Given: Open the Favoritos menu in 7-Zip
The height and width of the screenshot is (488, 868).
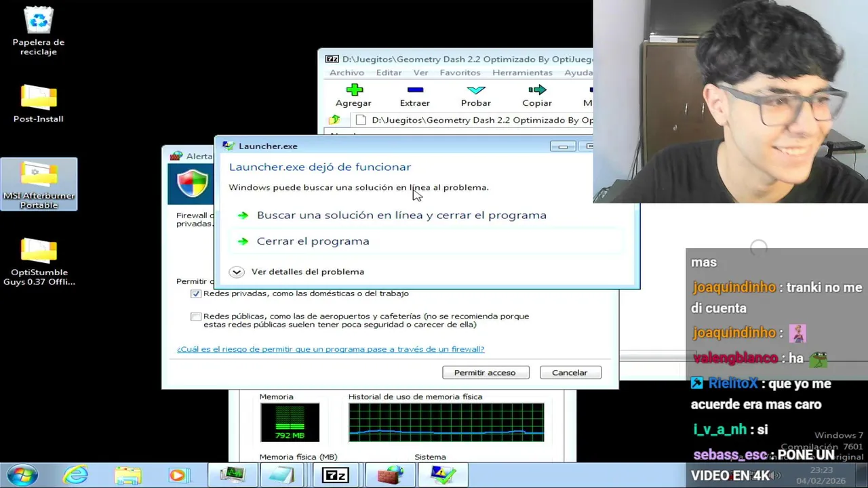Looking at the screenshot, I should click(x=460, y=73).
